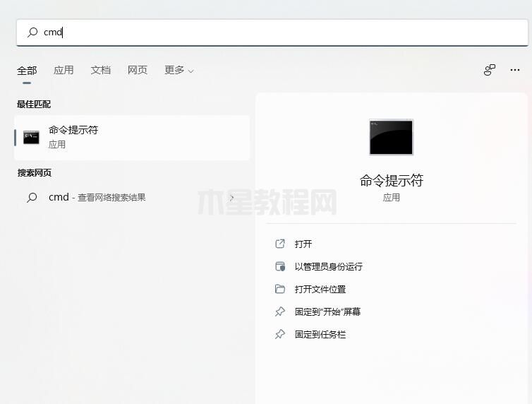Screen dimensions: 532x404
Task: Click 命令提示符 title in the details pane
Action: (391, 180)
